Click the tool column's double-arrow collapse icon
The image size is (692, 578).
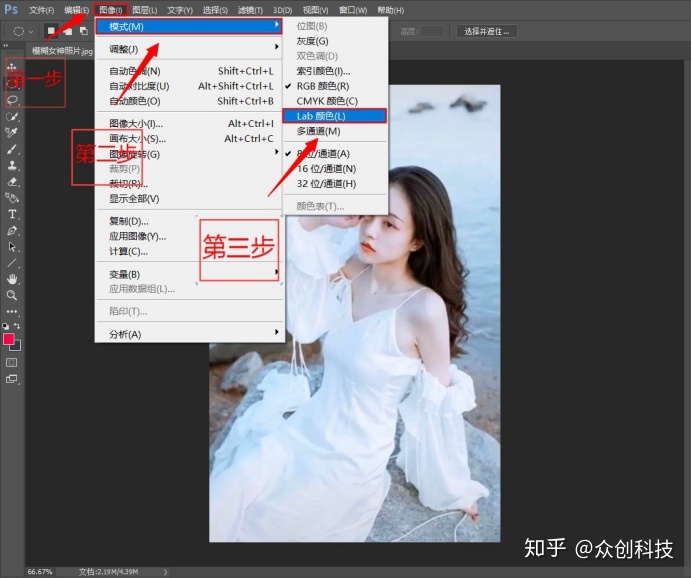pyautogui.click(x=6, y=45)
